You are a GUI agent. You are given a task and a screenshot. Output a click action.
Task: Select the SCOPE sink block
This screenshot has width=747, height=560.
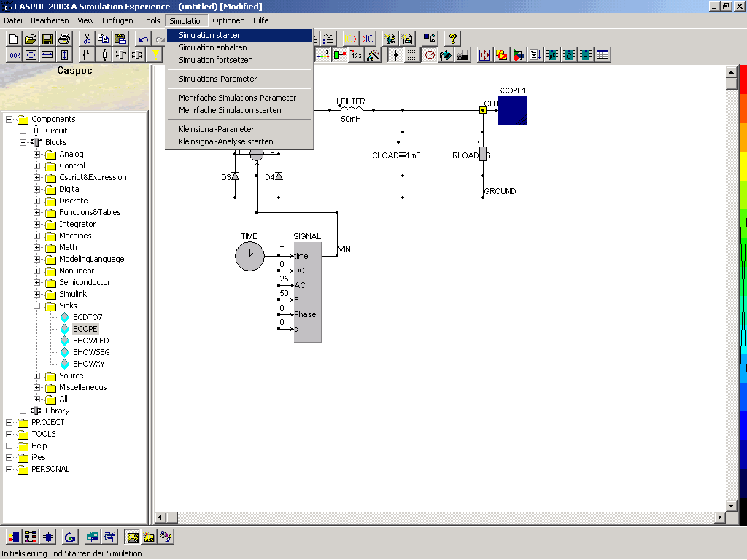[x=85, y=329]
